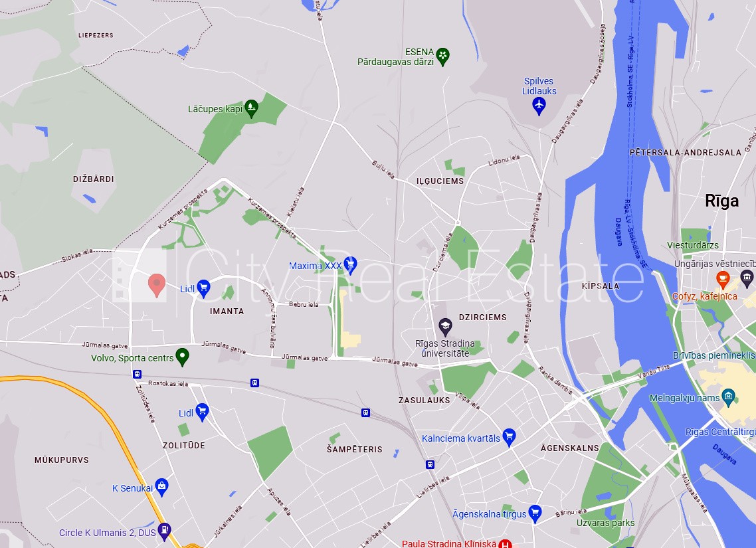Click the Cofyz kafejnīca coffee cup marker
756x548 pixels.
pos(722,279)
